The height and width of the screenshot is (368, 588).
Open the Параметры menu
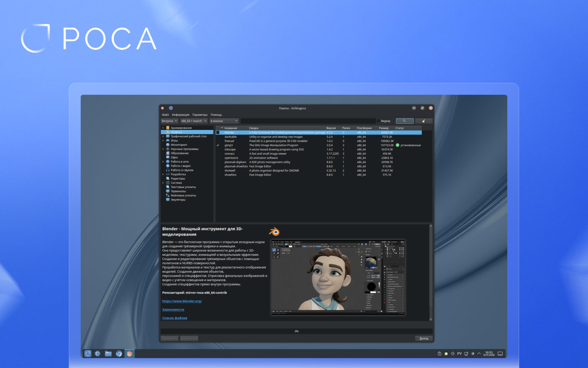200,115
